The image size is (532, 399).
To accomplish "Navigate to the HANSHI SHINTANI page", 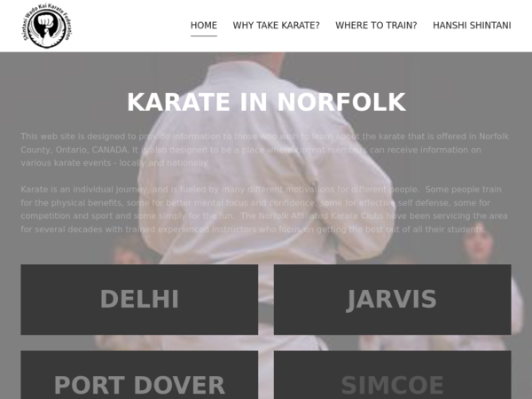I will click(472, 26).
